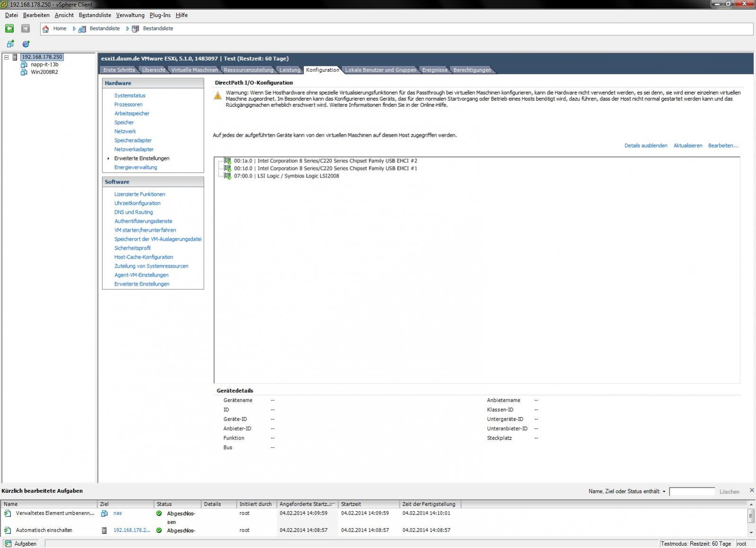This screenshot has width=756, height=548.
Task: Switch to the Übersicht tab
Action: coord(154,70)
